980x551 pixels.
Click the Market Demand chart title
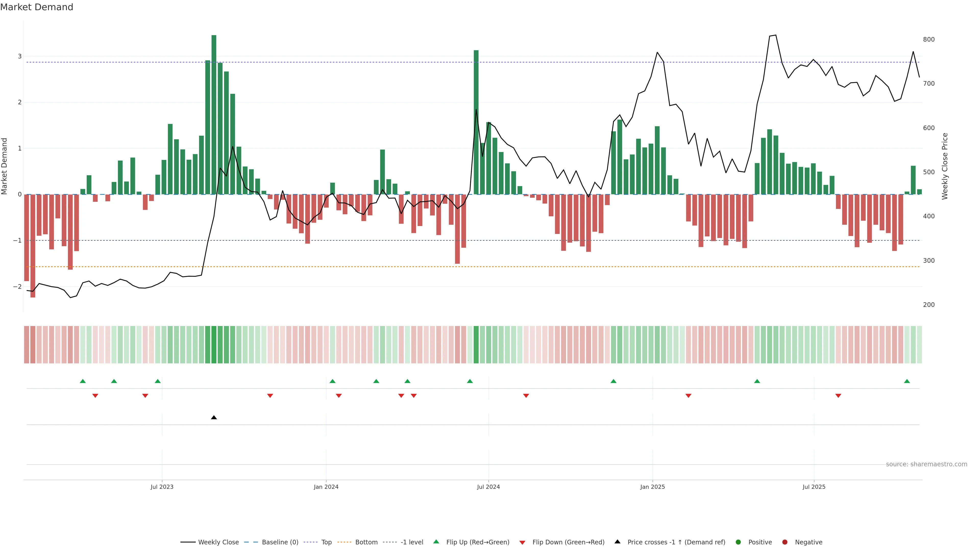[x=36, y=7]
